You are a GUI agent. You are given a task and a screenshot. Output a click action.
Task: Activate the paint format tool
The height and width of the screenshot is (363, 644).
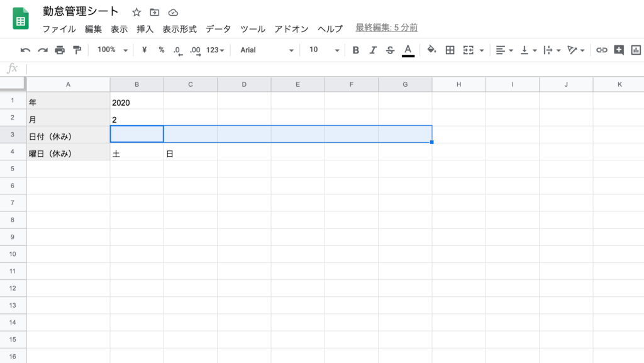[x=77, y=50]
